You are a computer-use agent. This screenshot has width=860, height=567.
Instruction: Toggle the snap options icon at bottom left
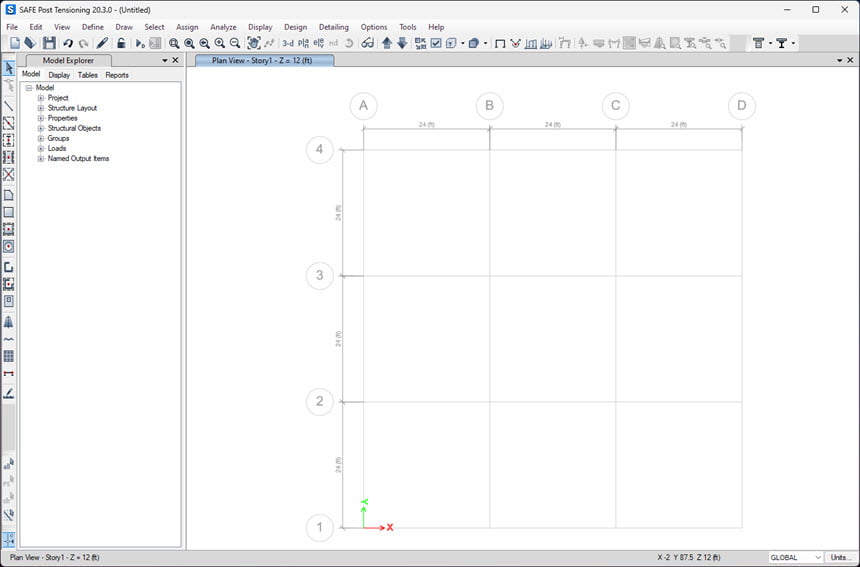coord(9,540)
